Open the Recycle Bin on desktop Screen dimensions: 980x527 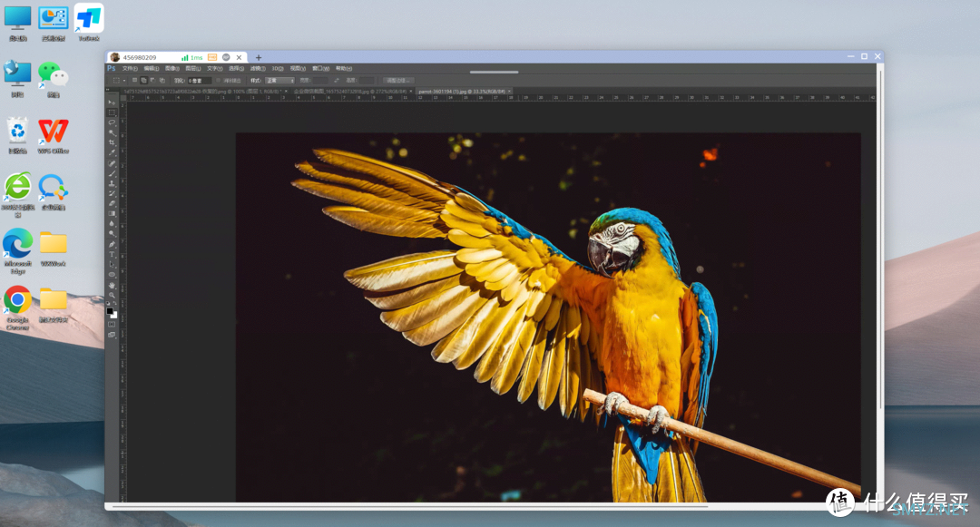click(x=17, y=135)
